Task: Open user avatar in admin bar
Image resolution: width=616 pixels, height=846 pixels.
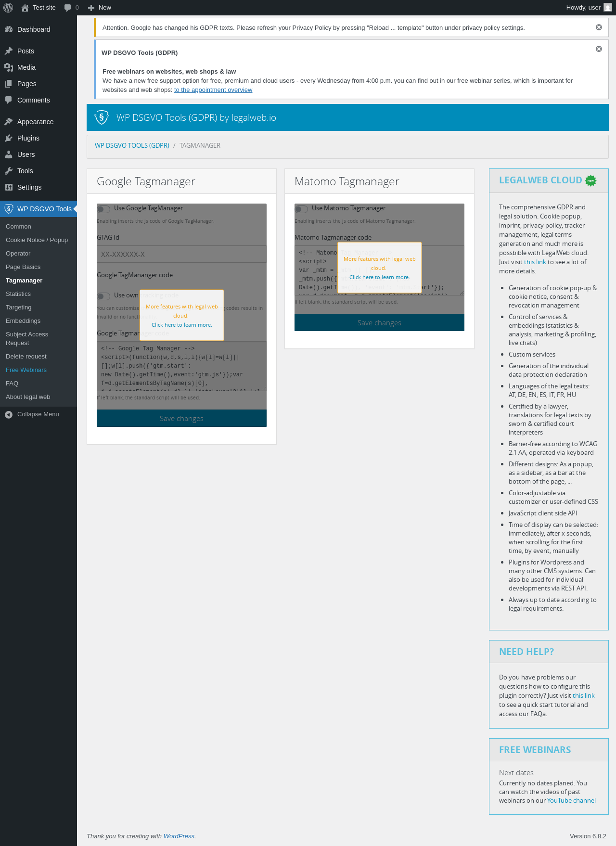Action: coord(608,7)
